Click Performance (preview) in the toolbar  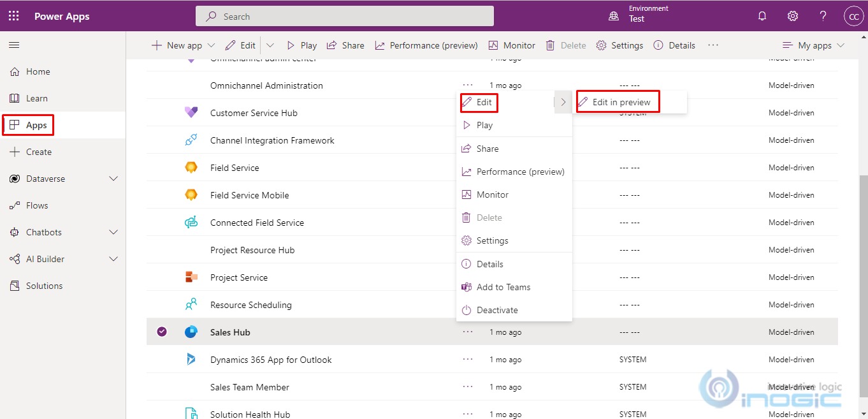(x=426, y=45)
